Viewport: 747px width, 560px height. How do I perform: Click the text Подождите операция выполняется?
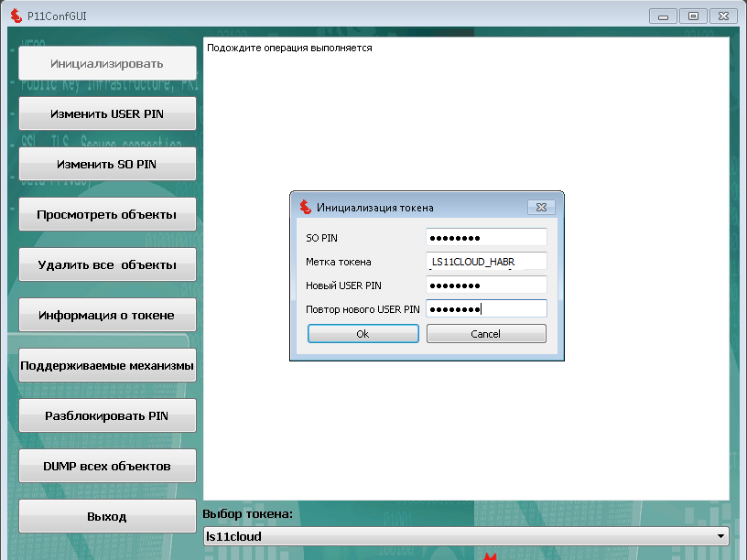click(x=289, y=48)
